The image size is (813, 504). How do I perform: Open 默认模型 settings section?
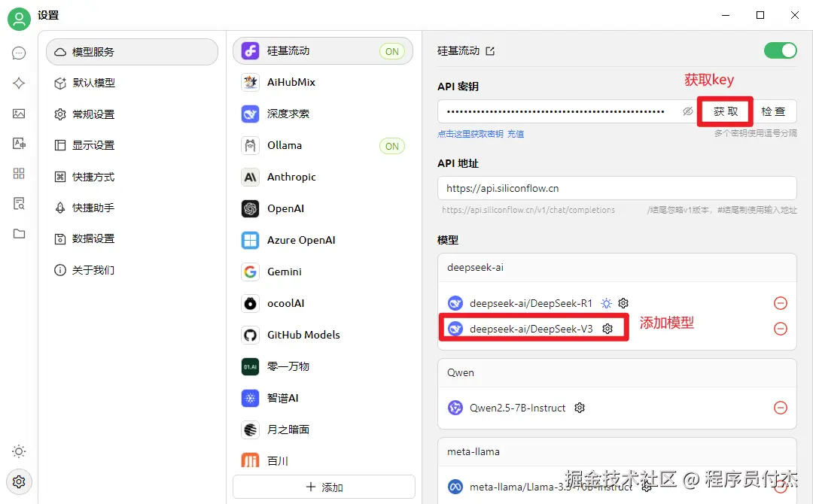tap(132, 83)
